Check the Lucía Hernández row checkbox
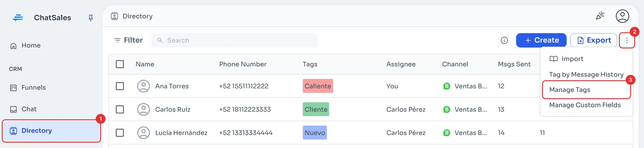This screenshot has height=148, width=644. coord(120,133)
